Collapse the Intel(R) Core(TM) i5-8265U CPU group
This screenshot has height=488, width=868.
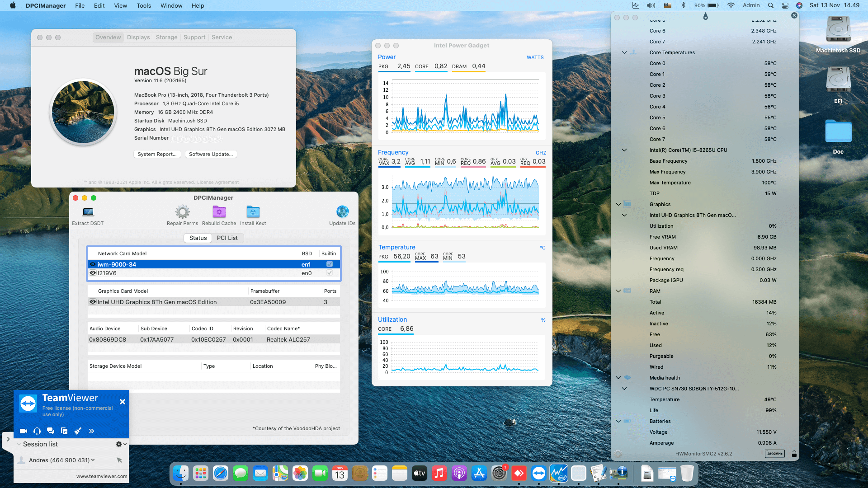(624, 150)
